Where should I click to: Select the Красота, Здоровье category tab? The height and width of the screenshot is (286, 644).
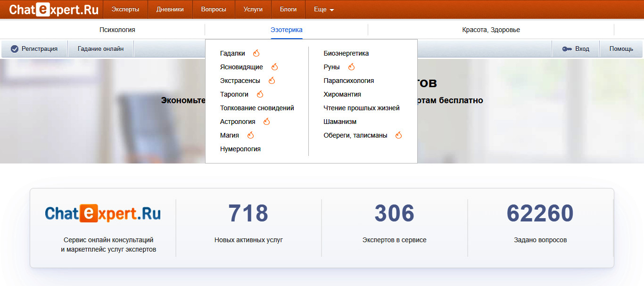491,30
